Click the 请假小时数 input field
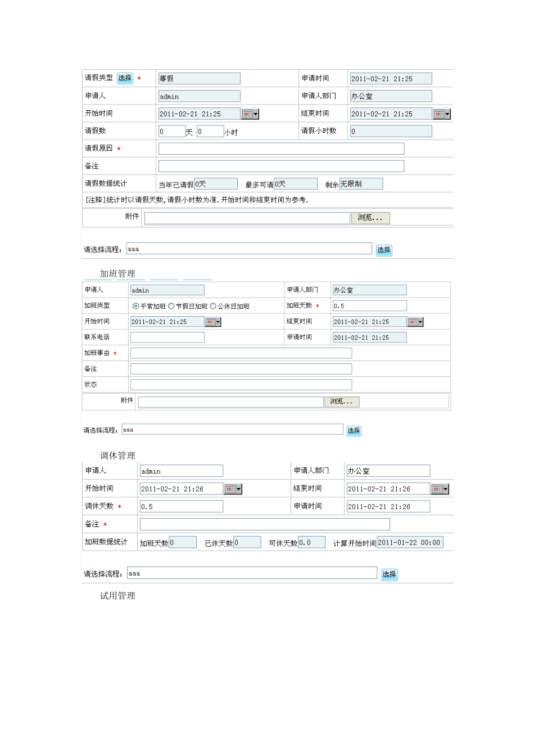The height and width of the screenshot is (756, 534). 391,131
